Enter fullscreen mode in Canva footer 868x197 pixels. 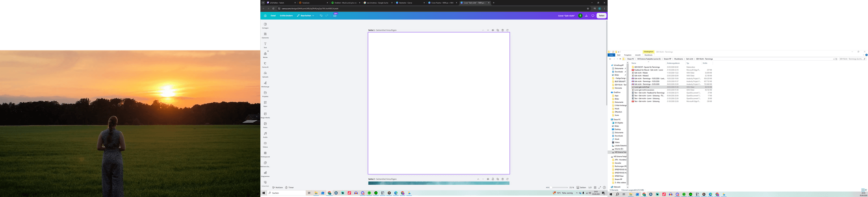point(600,188)
